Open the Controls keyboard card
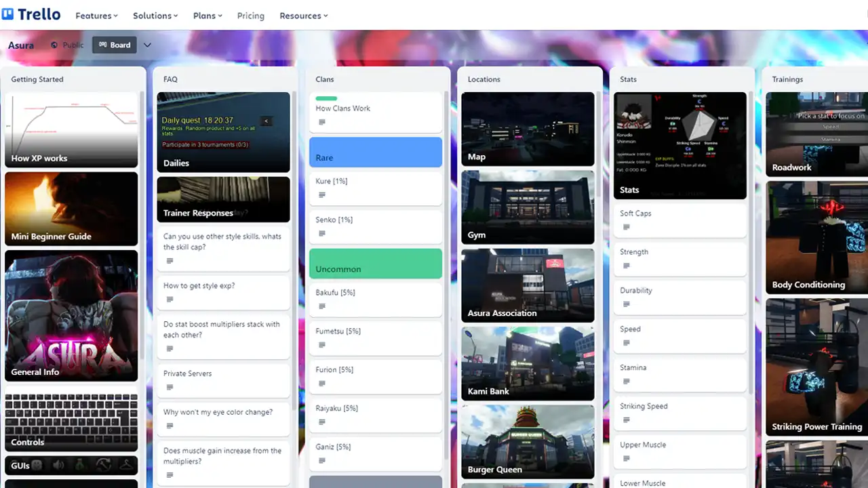The image size is (868, 488). coord(71,419)
